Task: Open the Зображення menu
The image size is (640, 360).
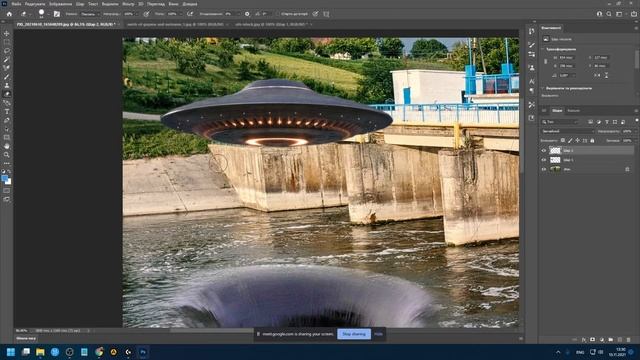Action: coord(60,4)
